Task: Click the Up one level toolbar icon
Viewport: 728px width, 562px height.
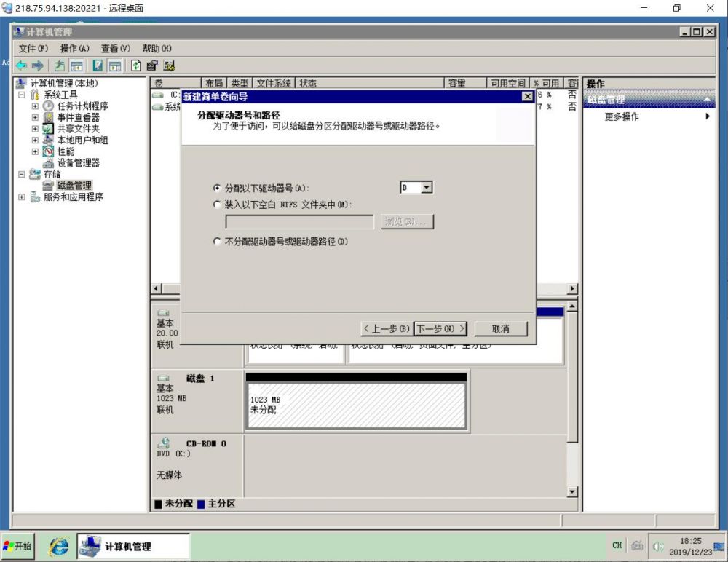Action: 60,66
